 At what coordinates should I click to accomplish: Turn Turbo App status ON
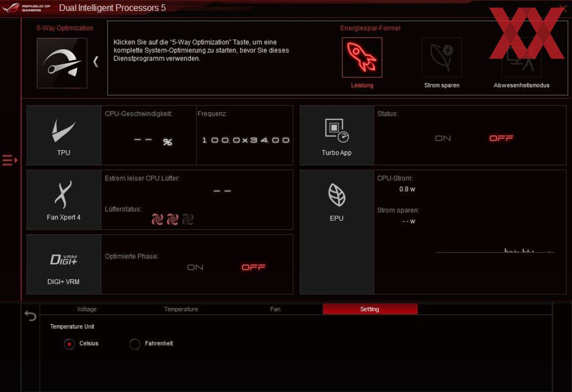pyautogui.click(x=443, y=138)
